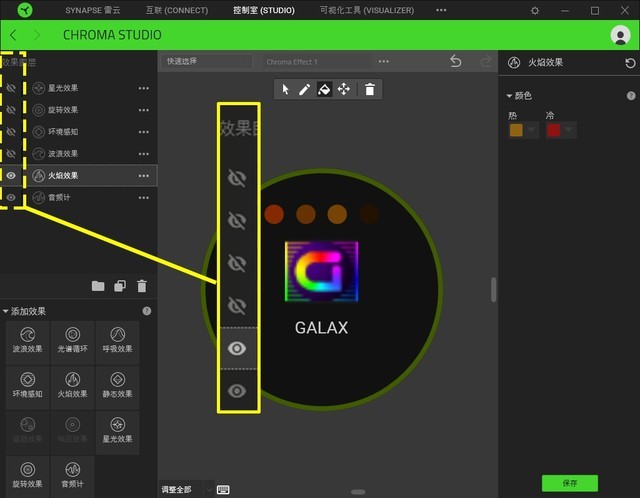Show the 波浪效果 layer
Screen dimensions: 640x498
[x=11, y=153]
